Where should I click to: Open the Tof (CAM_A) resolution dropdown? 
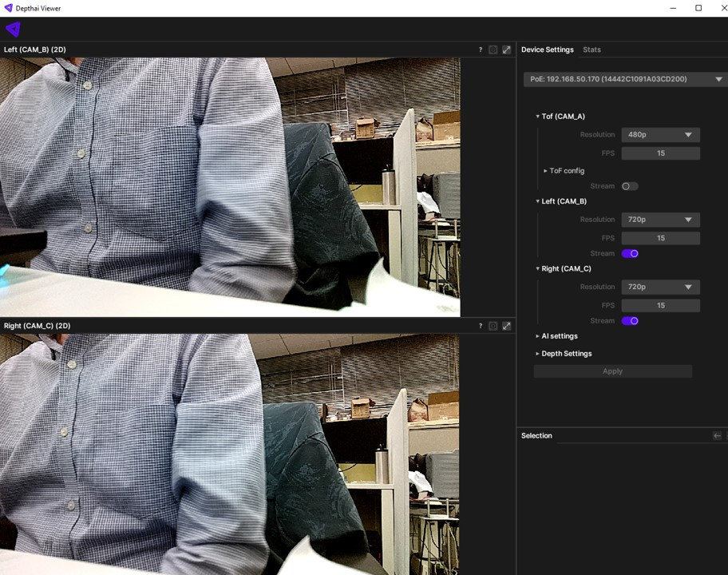(660, 135)
